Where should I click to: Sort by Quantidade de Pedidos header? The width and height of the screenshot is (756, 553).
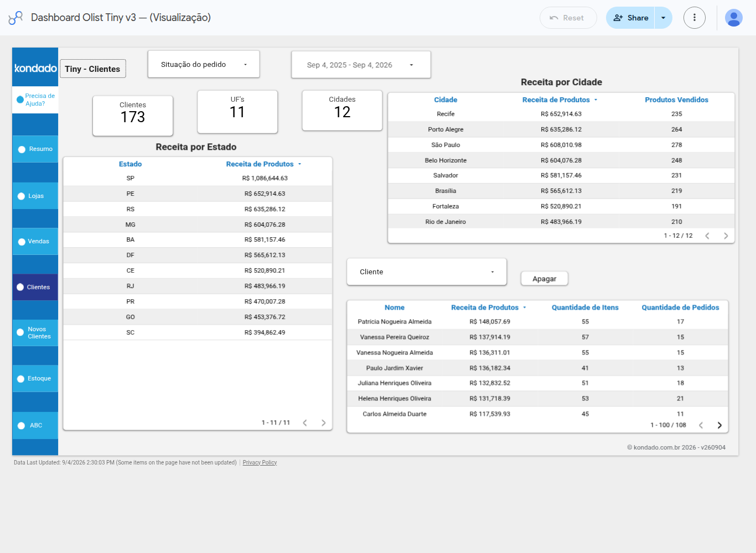click(680, 307)
